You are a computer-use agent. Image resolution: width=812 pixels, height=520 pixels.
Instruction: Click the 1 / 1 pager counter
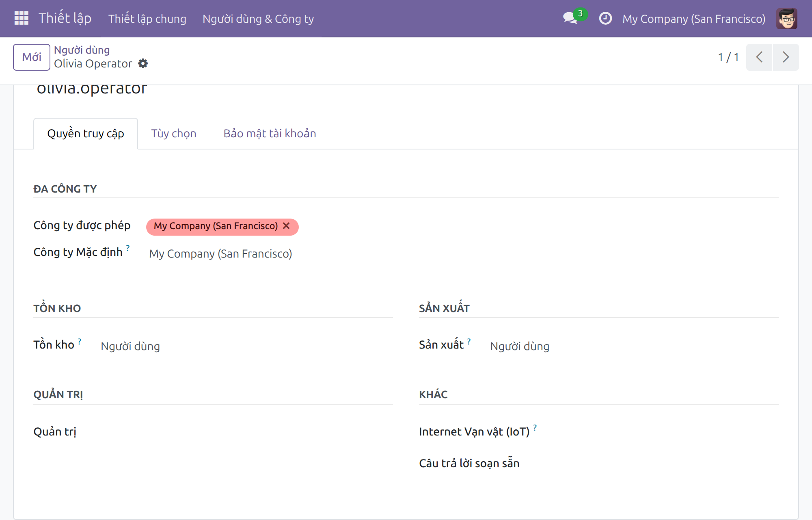coord(728,57)
